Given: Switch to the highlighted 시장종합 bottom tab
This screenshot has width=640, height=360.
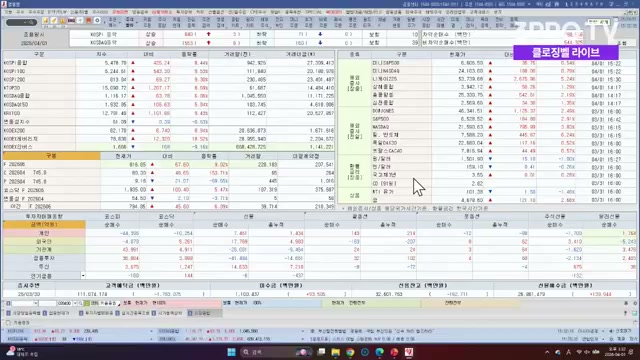Looking at the screenshot, I should 205,313.
